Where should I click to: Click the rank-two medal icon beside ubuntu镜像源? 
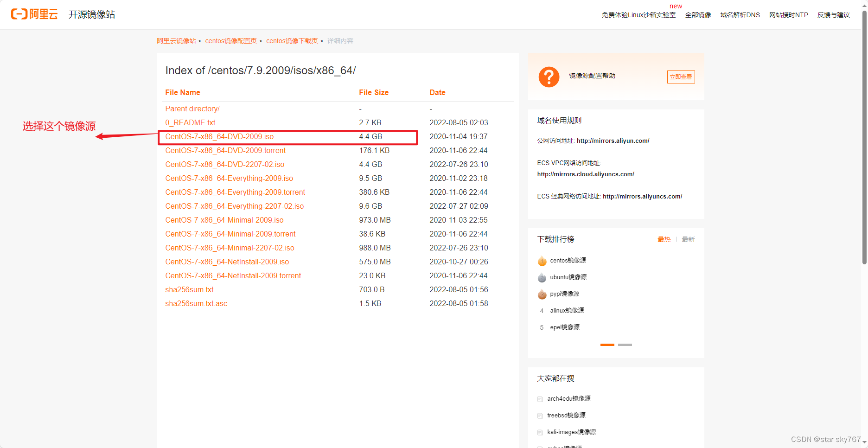(x=542, y=277)
